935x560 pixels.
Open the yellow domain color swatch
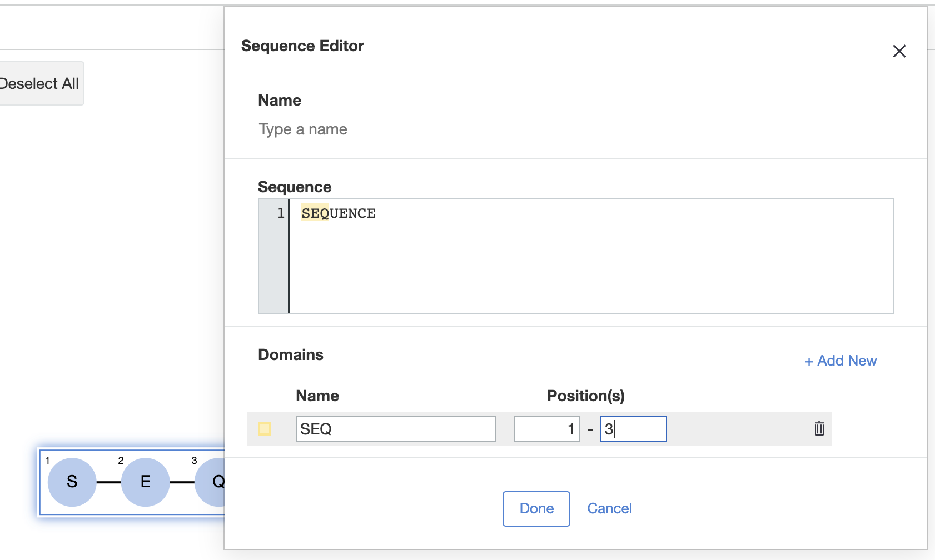click(265, 429)
